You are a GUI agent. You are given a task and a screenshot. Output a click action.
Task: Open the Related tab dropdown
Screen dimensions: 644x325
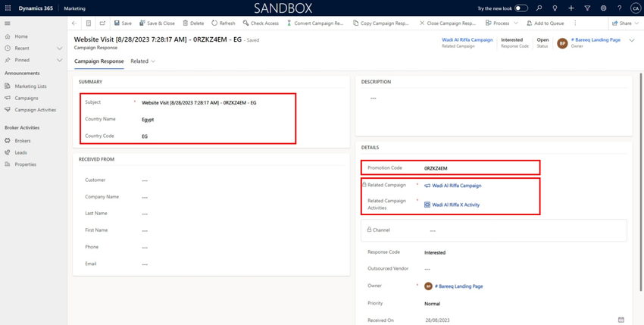143,61
